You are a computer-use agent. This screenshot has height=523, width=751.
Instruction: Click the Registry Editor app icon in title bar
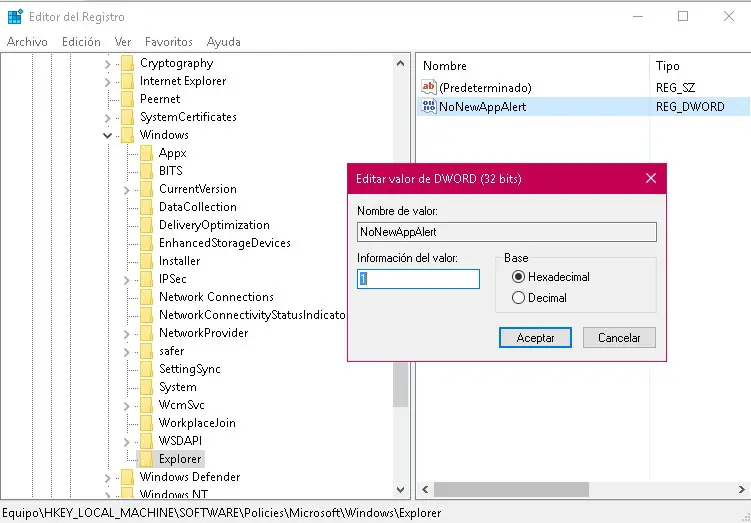click(x=15, y=16)
